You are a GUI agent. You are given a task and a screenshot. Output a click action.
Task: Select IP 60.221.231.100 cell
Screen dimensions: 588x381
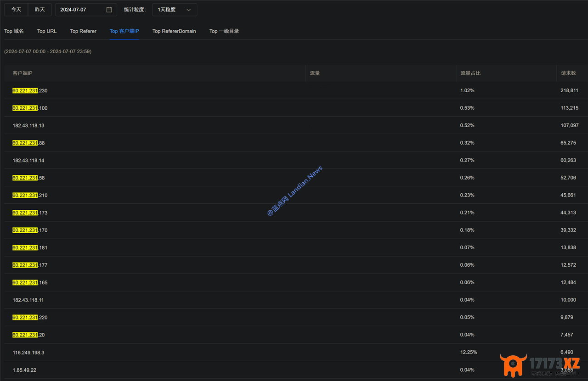tap(30, 108)
